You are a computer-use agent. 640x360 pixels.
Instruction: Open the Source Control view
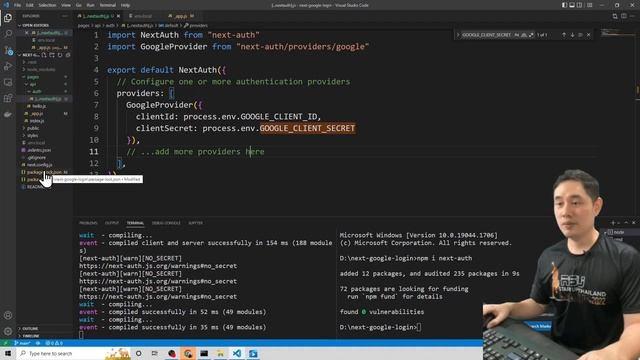click(8, 50)
